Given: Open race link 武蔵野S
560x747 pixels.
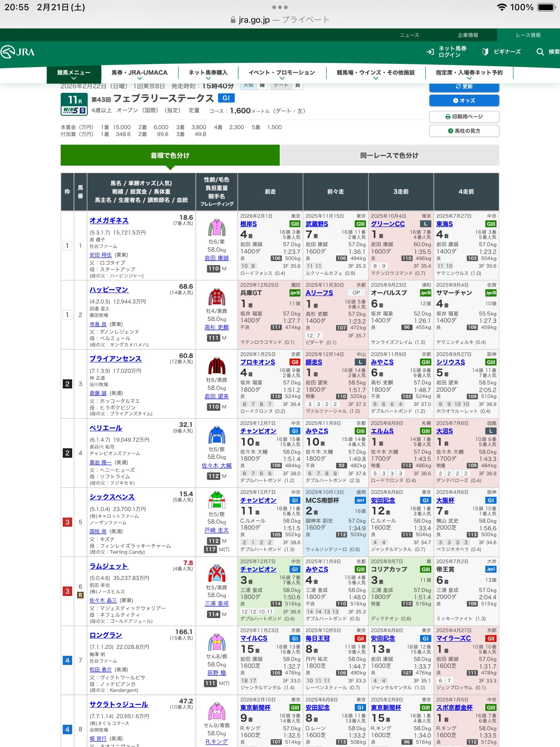Looking at the screenshot, I should click(317, 224).
